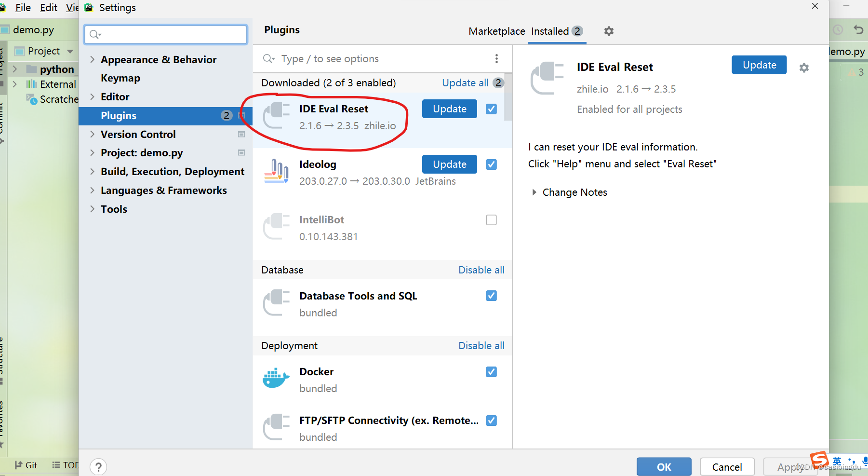Click the Update all link

[466, 83]
